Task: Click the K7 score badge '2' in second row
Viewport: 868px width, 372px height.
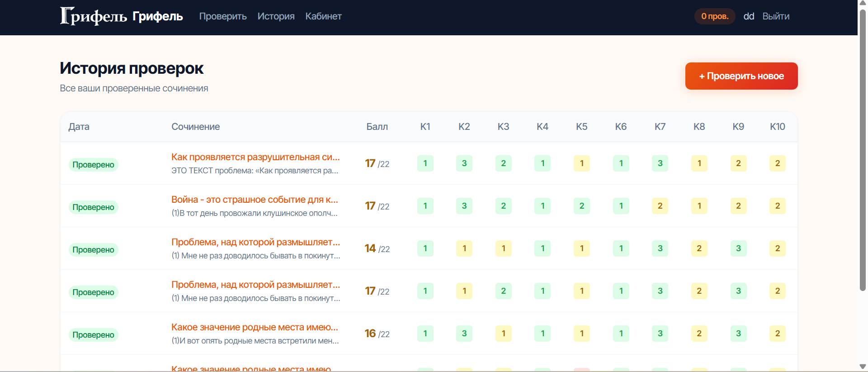Action: (x=660, y=206)
